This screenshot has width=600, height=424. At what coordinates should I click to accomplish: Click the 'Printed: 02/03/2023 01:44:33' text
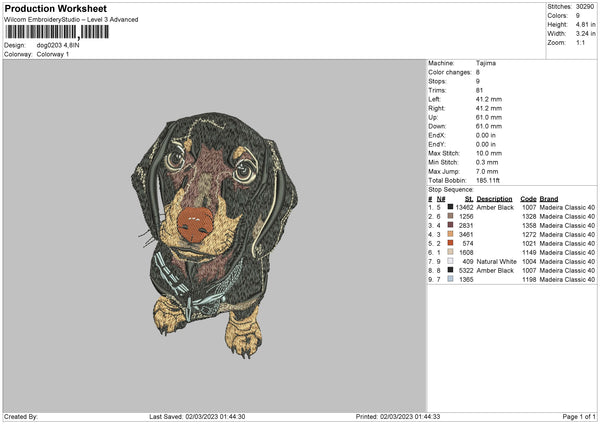coord(398,417)
